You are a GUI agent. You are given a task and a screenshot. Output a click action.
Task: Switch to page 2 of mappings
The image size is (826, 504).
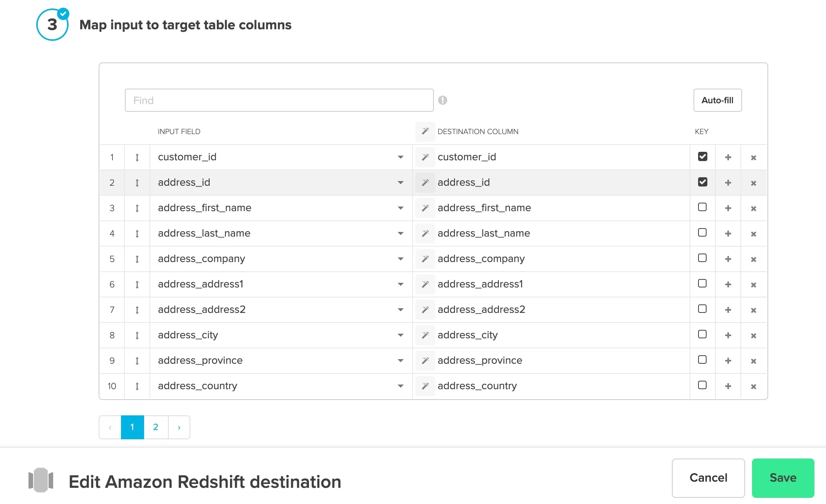tap(156, 427)
